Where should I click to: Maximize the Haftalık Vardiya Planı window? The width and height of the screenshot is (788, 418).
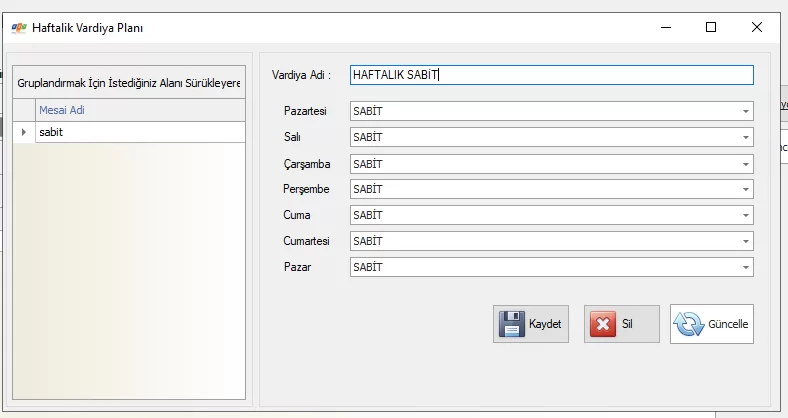(x=711, y=28)
